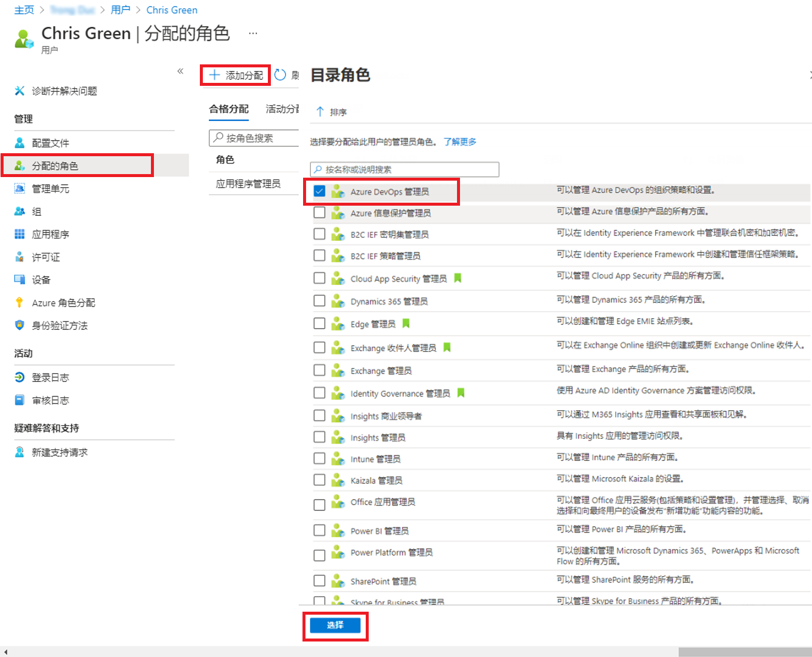Viewport: 812px width, 657px height.
Task: Click the 按角色搜索 search field
Action: pos(254,138)
